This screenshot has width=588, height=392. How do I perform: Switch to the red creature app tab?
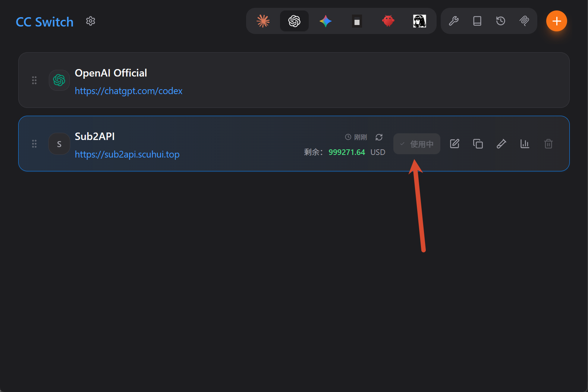tap(388, 21)
